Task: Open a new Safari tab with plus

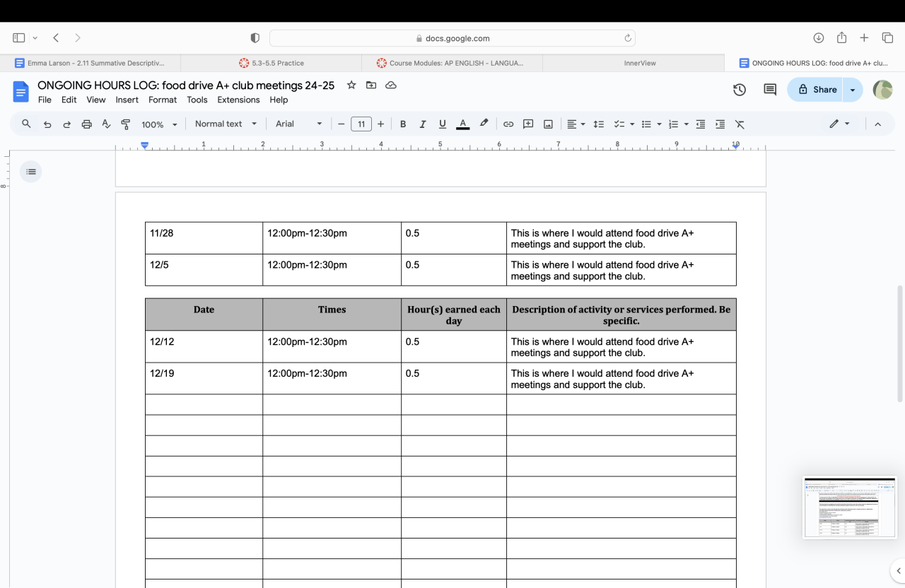Action: [x=864, y=38]
